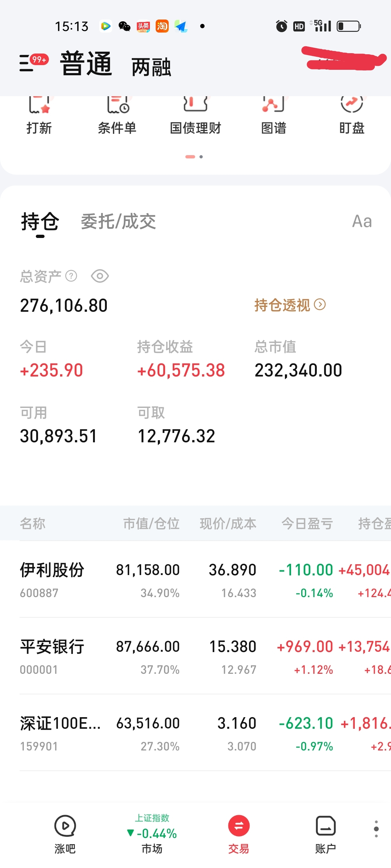Switch to the 两融 margin tab

[151, 67]
